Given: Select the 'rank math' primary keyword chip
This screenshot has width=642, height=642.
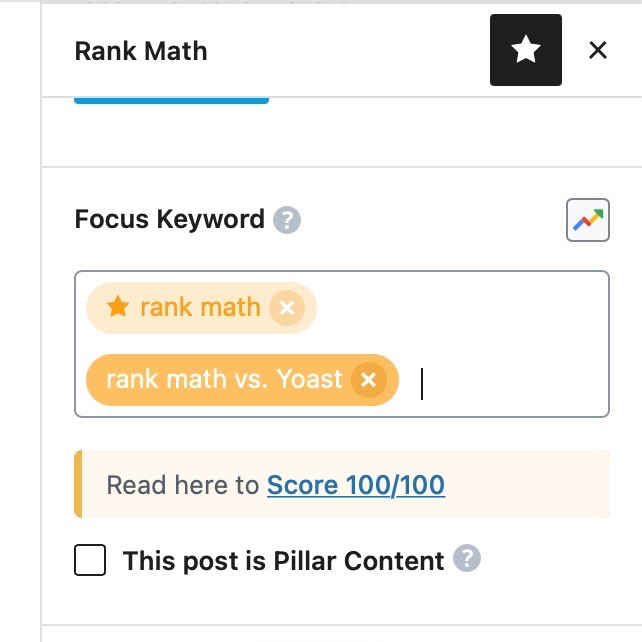Looking at the screenshot, I should point(200,307).
